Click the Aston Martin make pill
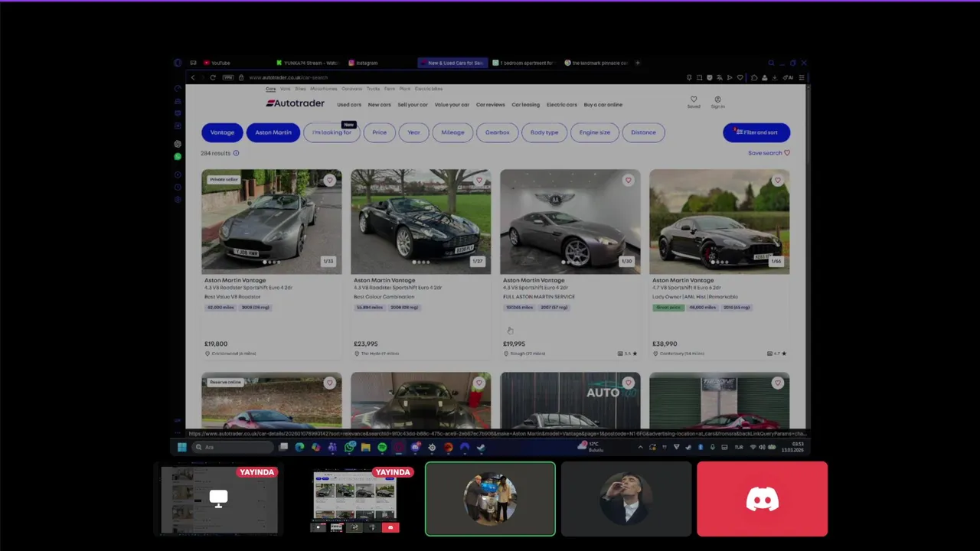The width and height of the screenshot is (980, 551). click(x=273, y=132)
